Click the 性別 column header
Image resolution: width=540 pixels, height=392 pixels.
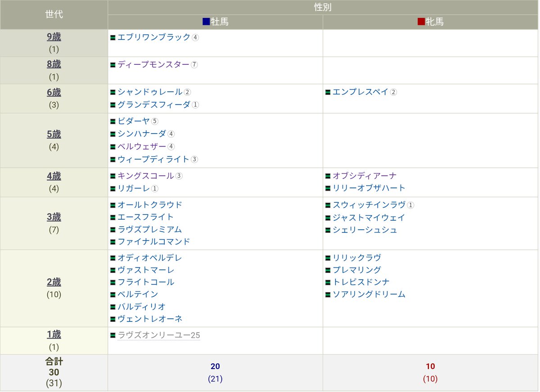[323, 7]
